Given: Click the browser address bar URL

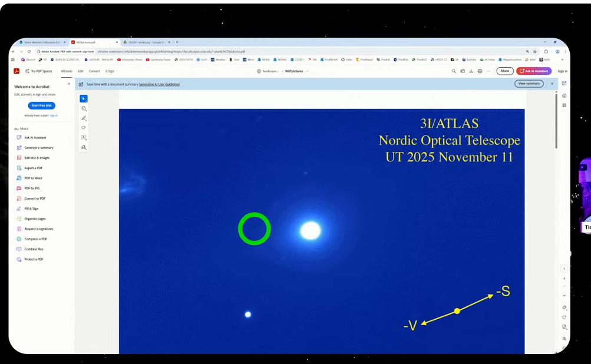Looking at the screenshot, I should click(x=171, y=52).
